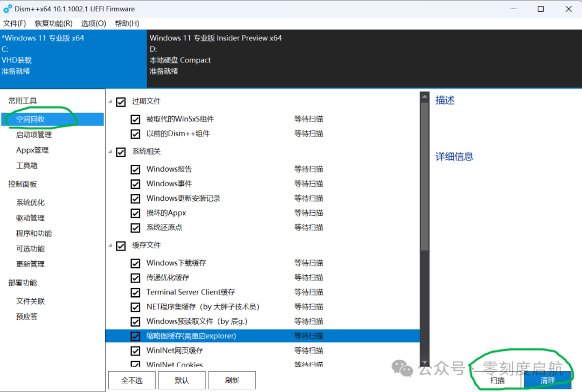The height and width of the screenshot is (392, 582).
Task: Uncheck 以前的Dism++组件 checkbox
Action: [135, 134]
